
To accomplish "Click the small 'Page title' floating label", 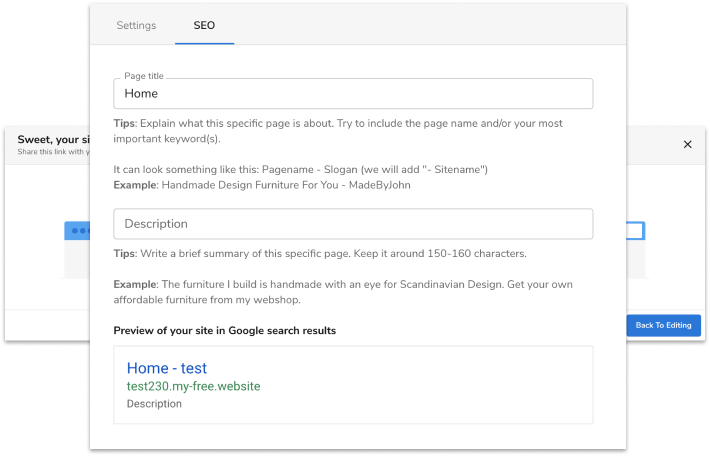I will tap(144, 76).
